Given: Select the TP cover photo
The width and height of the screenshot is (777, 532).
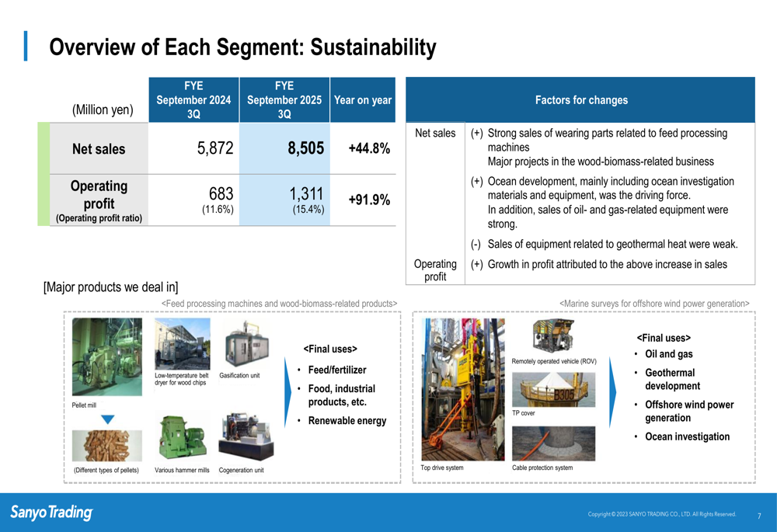Looking at the screenshot, I should point(553,390).
